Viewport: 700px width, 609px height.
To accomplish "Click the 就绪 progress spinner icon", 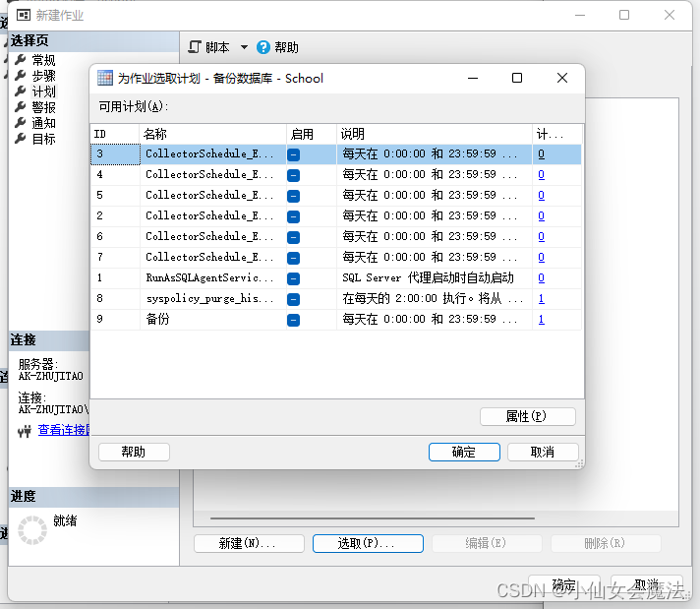I will 32,530.
